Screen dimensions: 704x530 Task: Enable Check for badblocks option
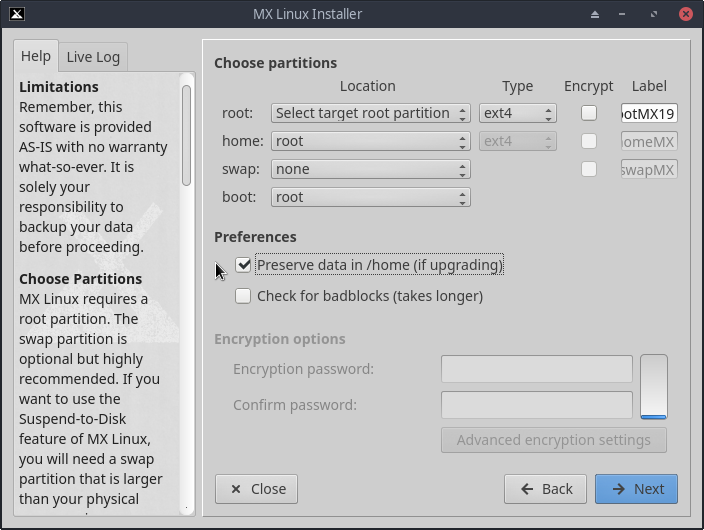tap(243, 296)
